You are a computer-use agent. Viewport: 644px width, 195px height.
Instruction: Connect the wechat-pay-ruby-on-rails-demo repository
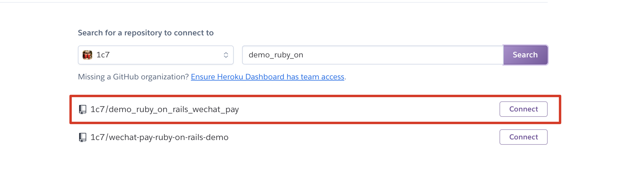coord(523,137)
